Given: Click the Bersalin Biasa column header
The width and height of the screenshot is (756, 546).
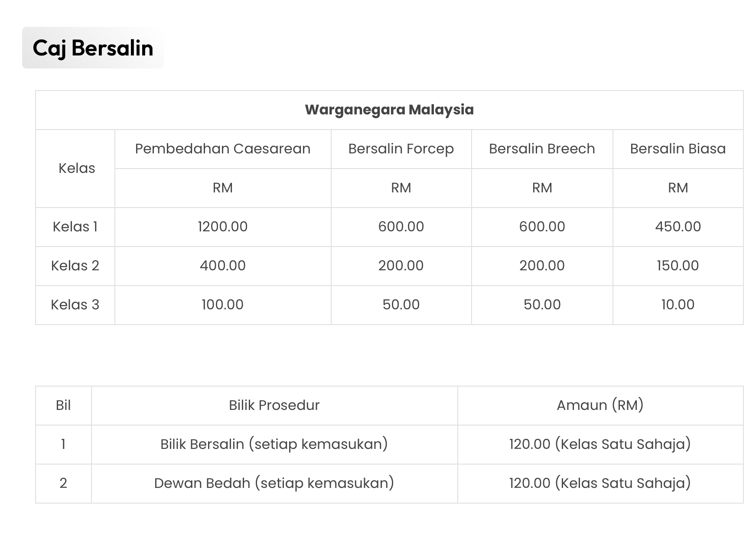Looking at the screenshot, I should coord(678,149).
